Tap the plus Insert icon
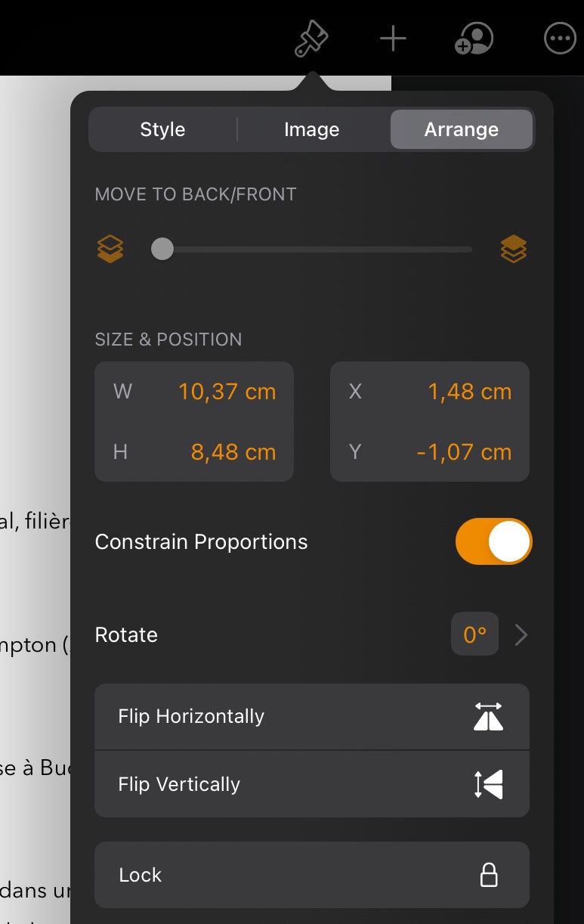The width and height of the screenshot is (584, 924). (x=393, y=39)
